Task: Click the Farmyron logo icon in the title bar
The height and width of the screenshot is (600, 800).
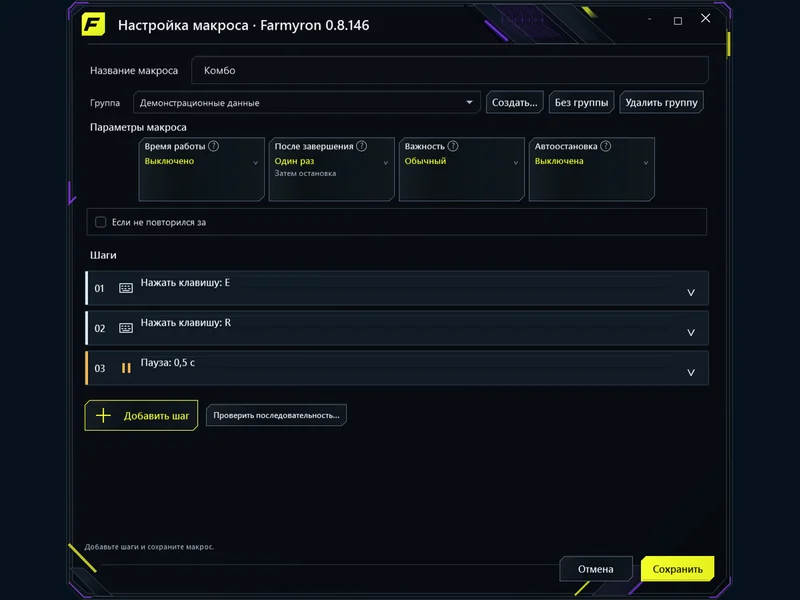Action: point(93,24)
